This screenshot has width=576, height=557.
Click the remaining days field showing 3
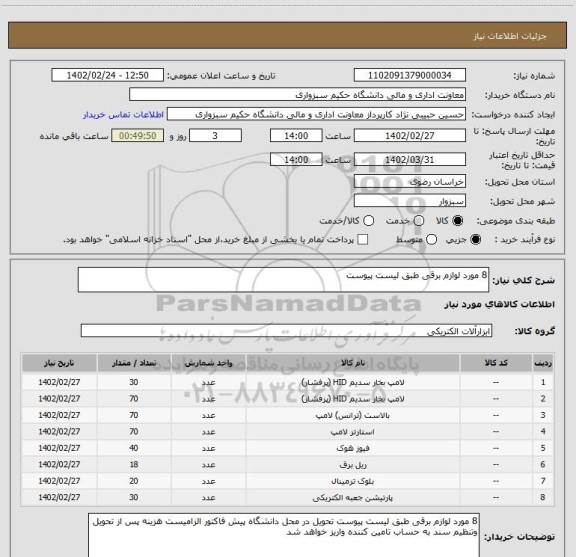click(215, 136)
